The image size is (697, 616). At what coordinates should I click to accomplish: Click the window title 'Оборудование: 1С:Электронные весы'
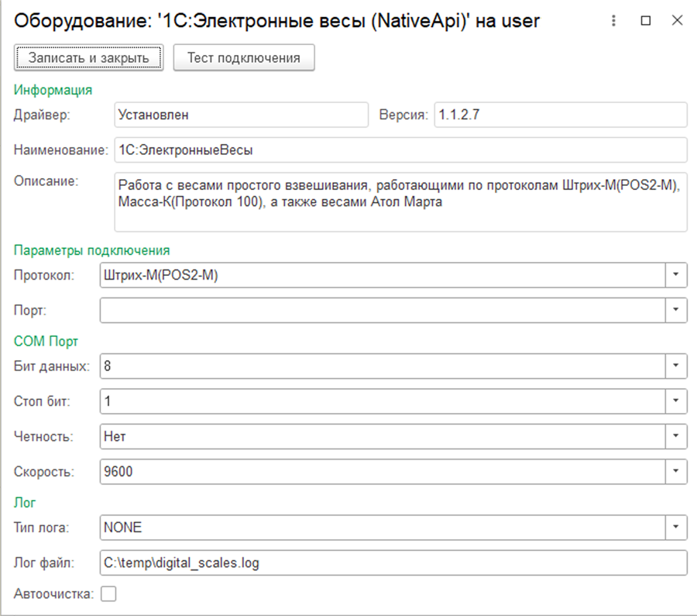point(277,21)
